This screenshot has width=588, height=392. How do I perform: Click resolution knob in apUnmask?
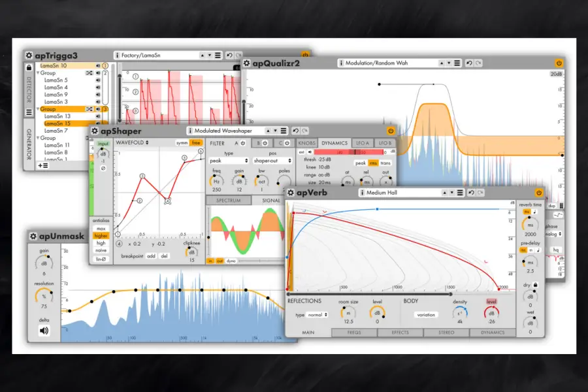[44, 297]
